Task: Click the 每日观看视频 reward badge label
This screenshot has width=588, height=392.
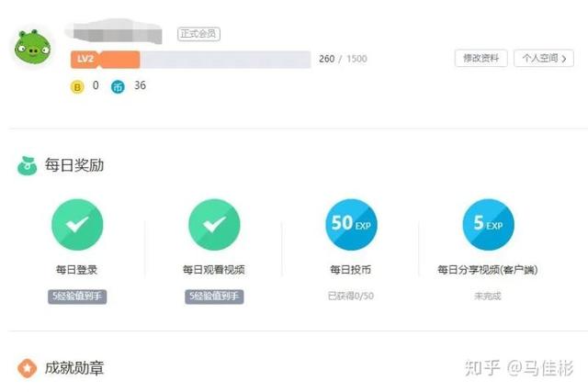Action: (214, 297)
